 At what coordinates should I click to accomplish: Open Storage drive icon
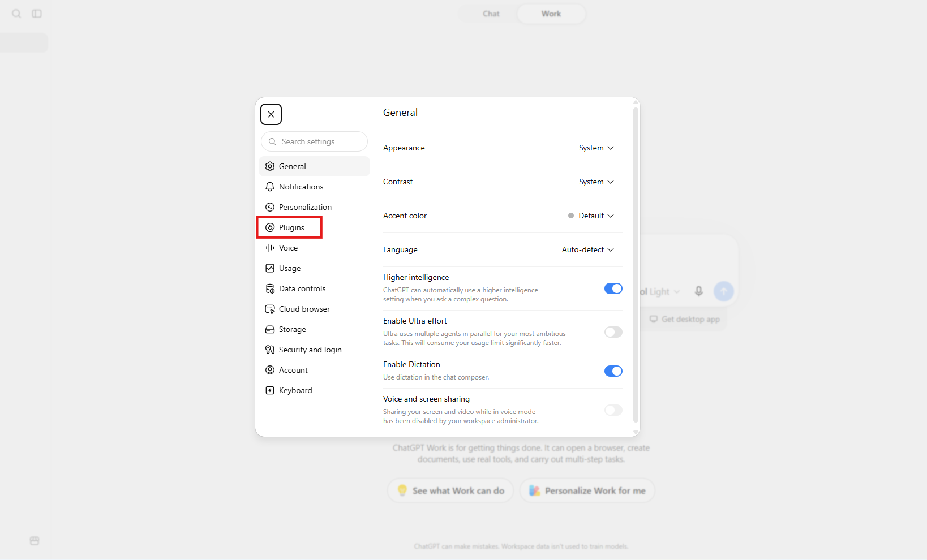pos(270,329)
